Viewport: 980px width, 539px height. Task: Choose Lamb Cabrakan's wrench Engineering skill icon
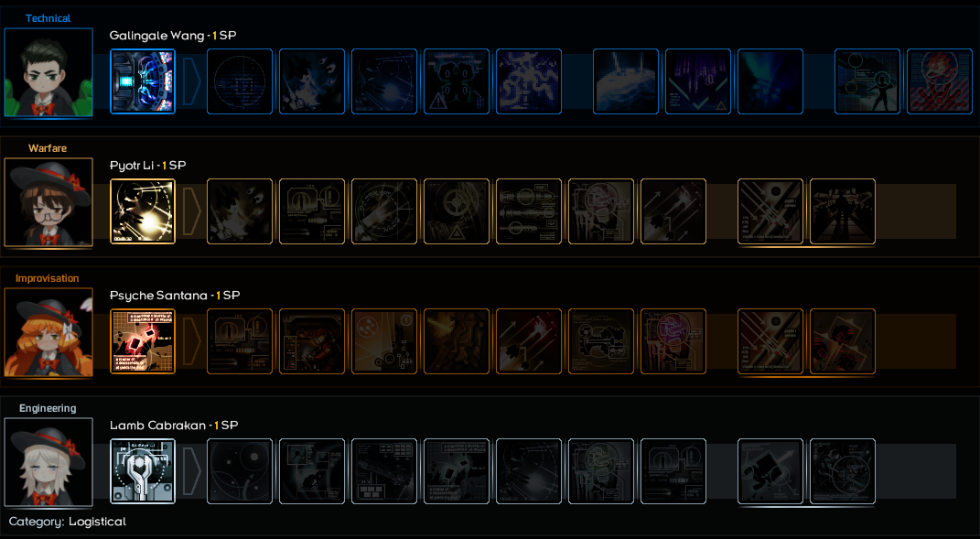[x=143, y=471]
